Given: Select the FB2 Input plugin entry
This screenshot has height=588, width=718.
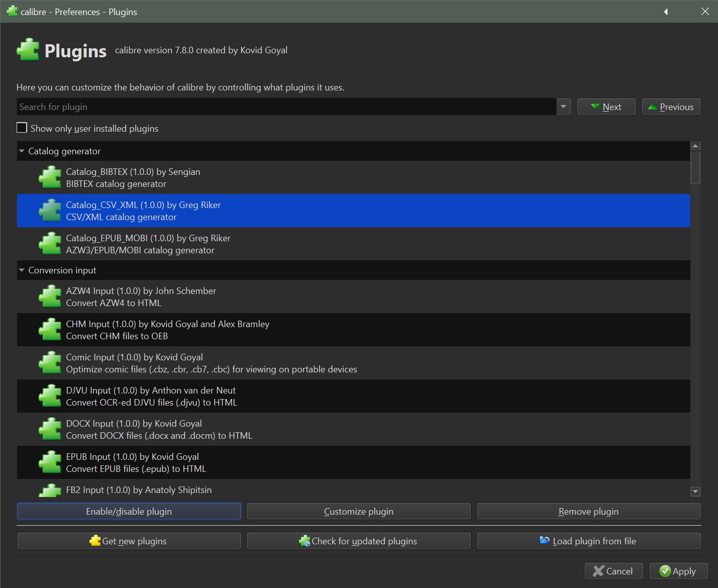Looking at the screenshot, I should pos(139,489).
